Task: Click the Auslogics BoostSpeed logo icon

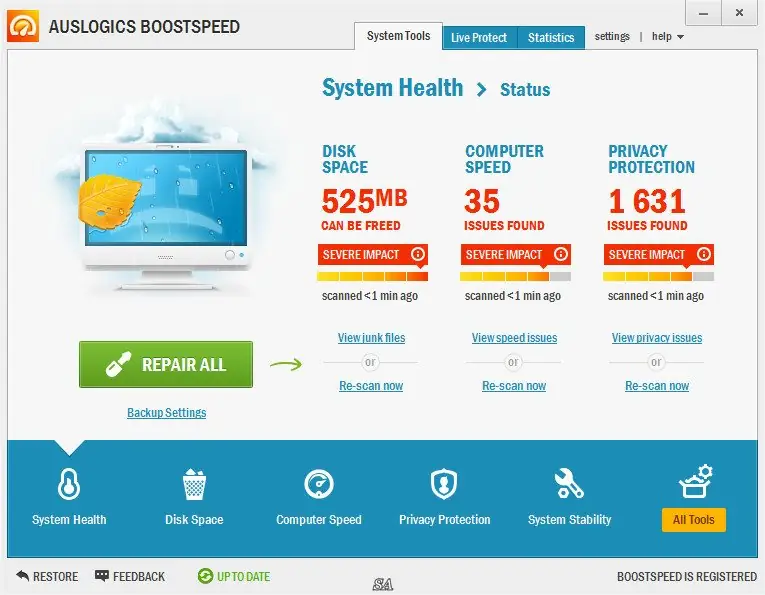Action: pyautogui.click(x=23, y=26)
